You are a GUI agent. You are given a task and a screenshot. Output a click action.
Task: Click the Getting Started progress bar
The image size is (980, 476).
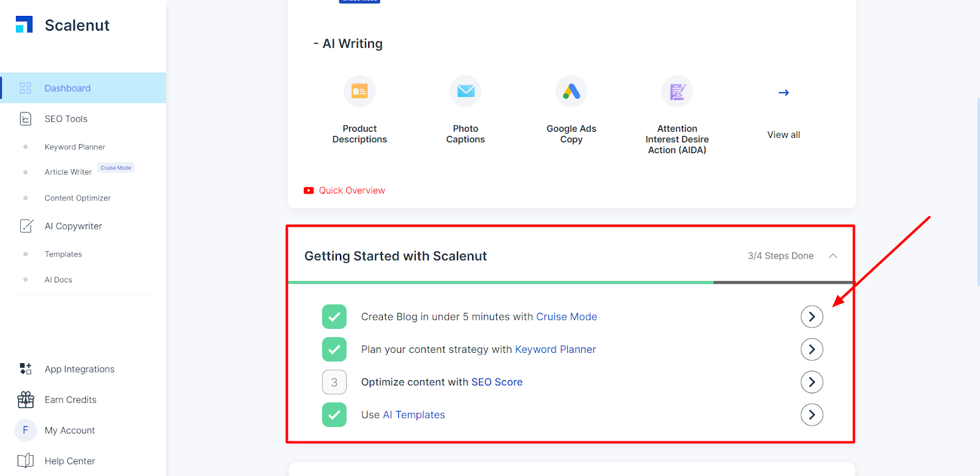click(x=571, y=282)
